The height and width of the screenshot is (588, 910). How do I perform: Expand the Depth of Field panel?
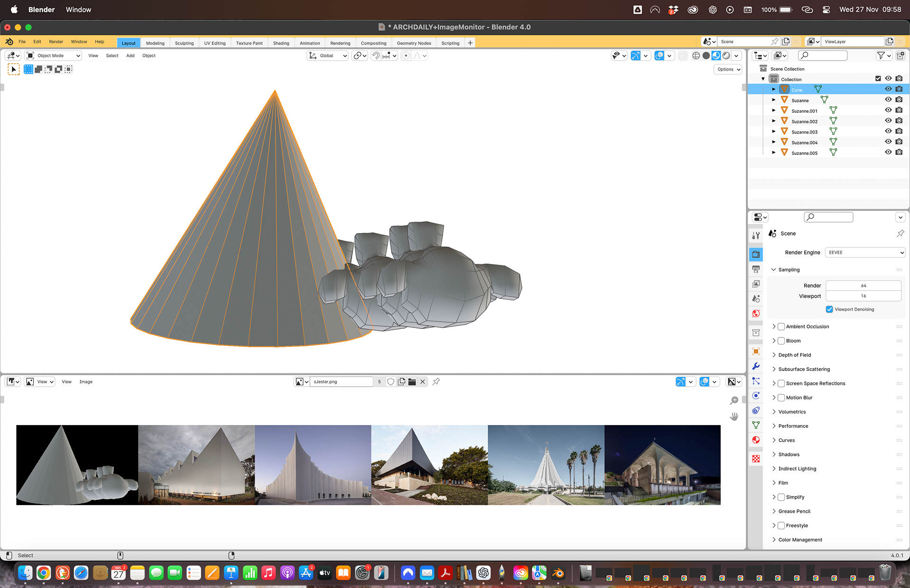tap(794, 355)
